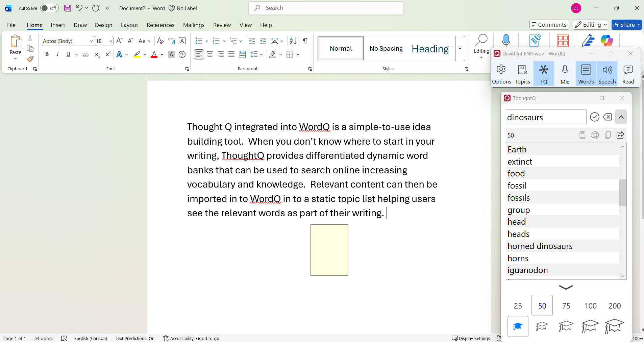Click the Copy icon in Clipboard group
The height and width of the screenshot is (342, 644).
(30, 48)
